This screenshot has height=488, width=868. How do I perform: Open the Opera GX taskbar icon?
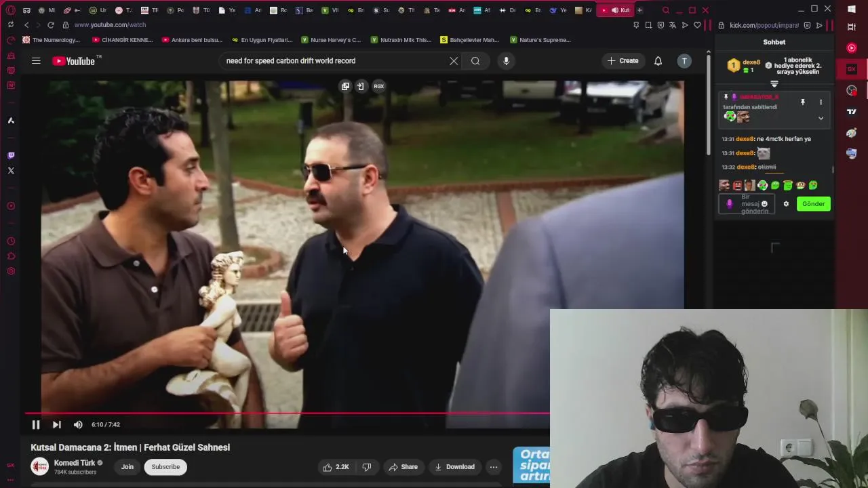coord(852,69)
